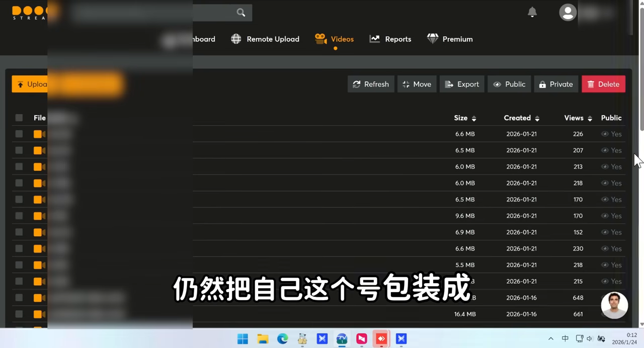Click the 6.9 MB size cell
Screen dimensions: 644x348
pyautogui.click(x=465, y=232)
